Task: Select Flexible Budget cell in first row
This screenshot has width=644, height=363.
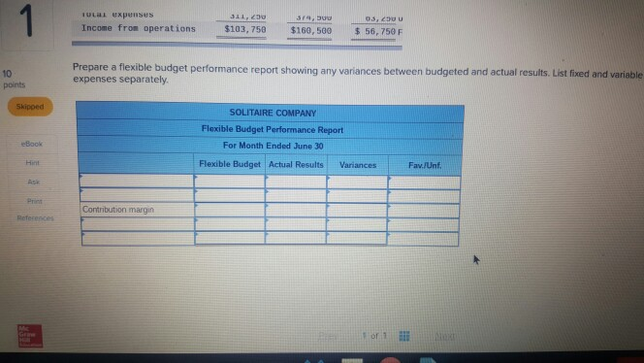Action: coord(229,181)
